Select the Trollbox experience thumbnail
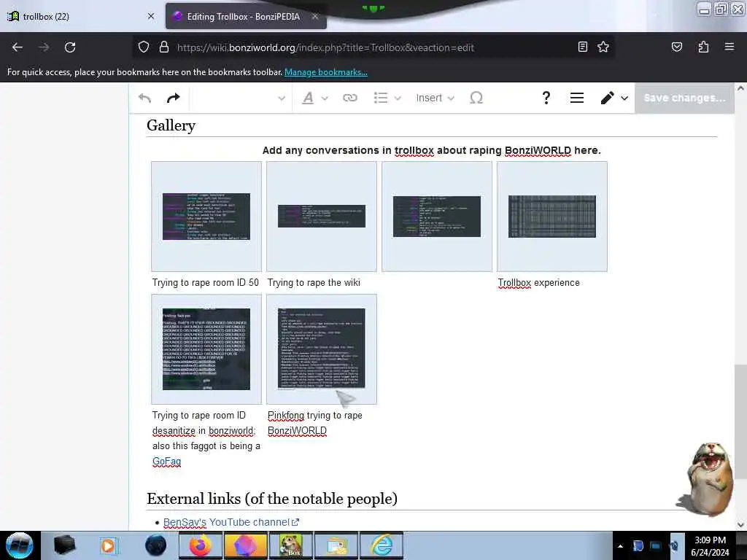 tap(552, 216)
